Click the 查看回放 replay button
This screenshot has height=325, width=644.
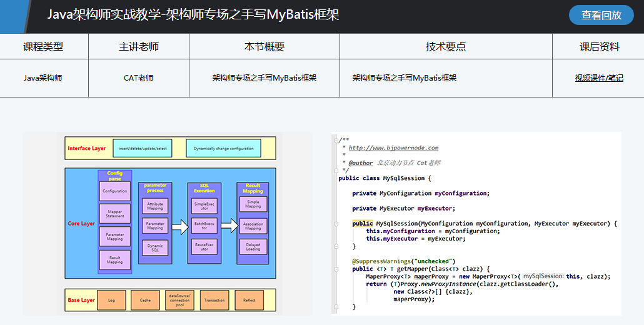pos(601,15)
